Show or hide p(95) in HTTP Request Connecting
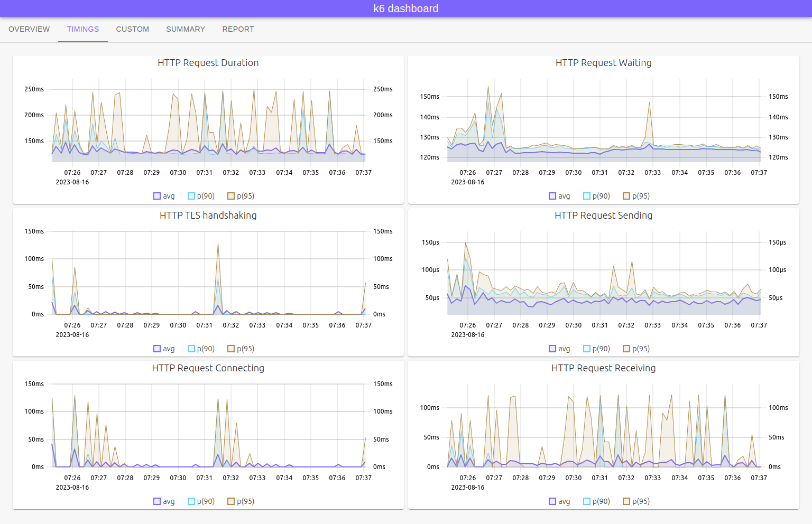Image resolution: width=812 pixels, height=524 pixels. point(241,501)
